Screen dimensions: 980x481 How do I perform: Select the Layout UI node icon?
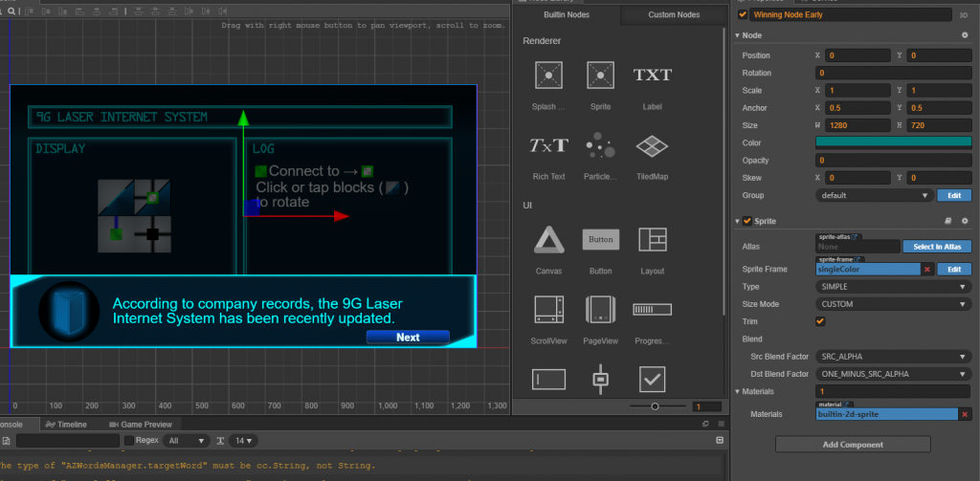coord(652,239)
